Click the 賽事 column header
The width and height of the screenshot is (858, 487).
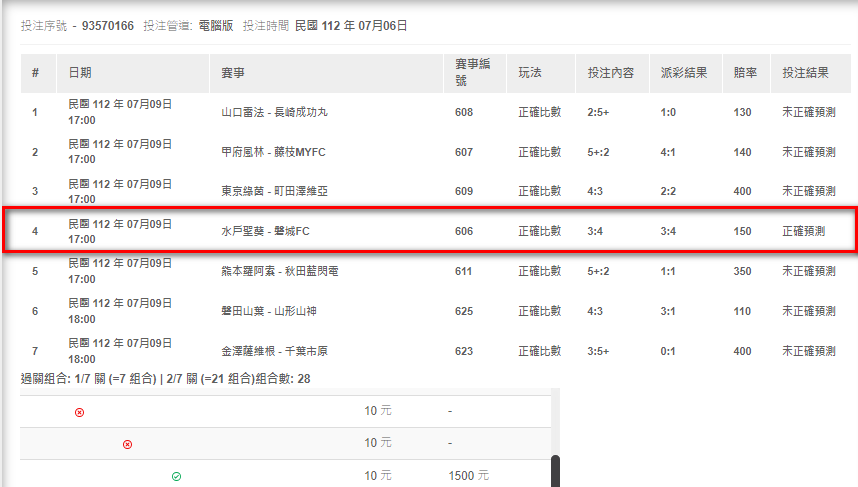pyautogui.click(x=233, y=73)
